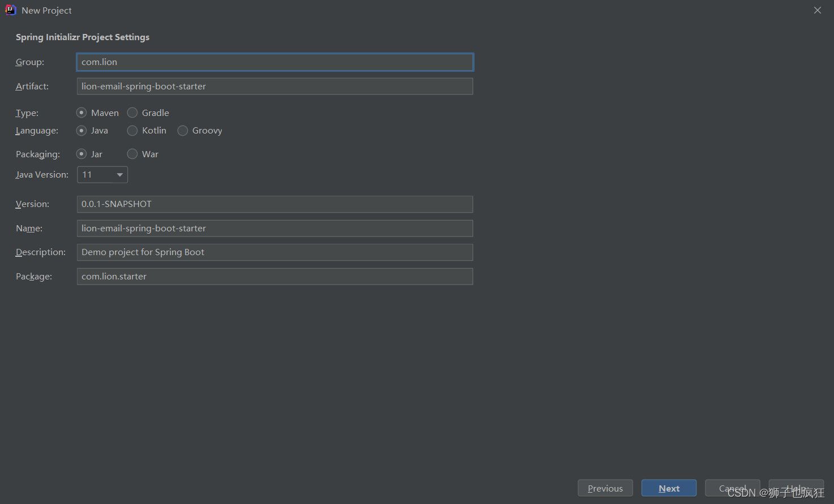The width and height of the screenshot is (834, 504).
Task: Edit the Package field com.lion.starter
Action: click(x=275, y=277)
